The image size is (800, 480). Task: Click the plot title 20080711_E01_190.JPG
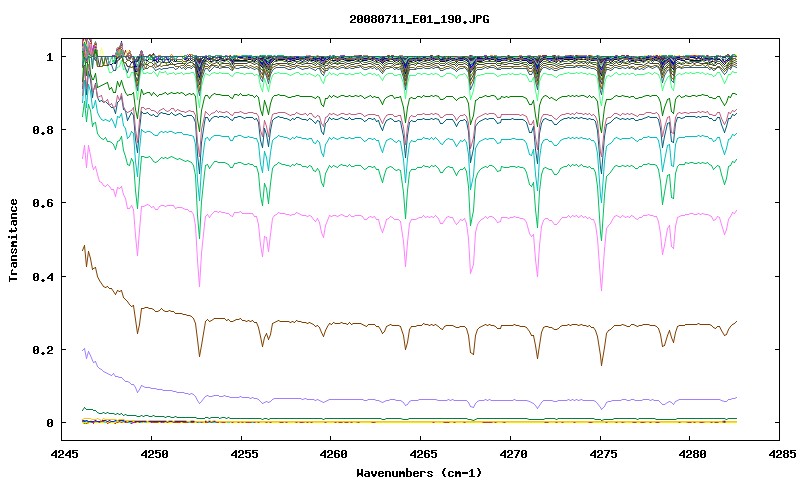point(419,19)
